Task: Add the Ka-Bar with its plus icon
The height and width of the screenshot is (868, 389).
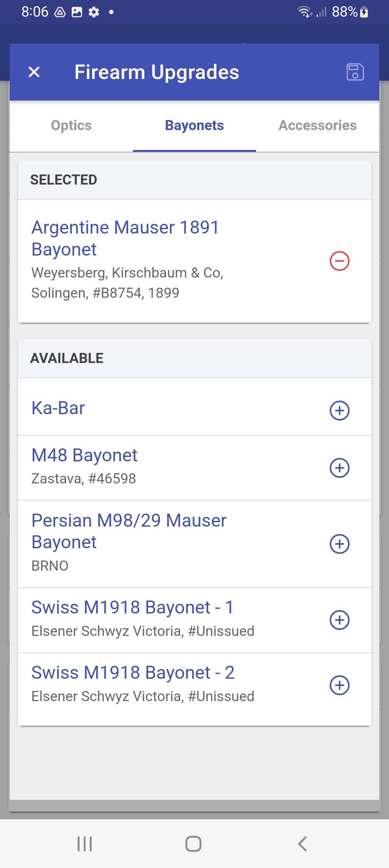Action: [x=340, y=410]
